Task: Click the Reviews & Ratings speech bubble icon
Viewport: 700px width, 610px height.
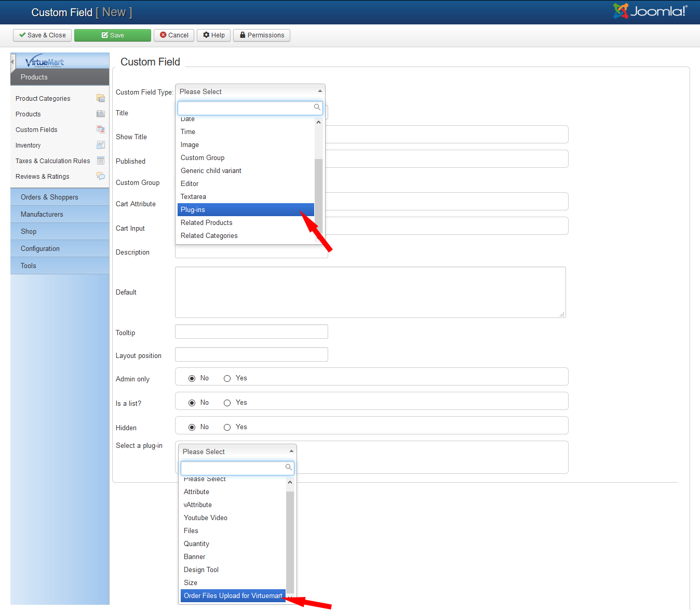Action: click(x=101, y=176)
